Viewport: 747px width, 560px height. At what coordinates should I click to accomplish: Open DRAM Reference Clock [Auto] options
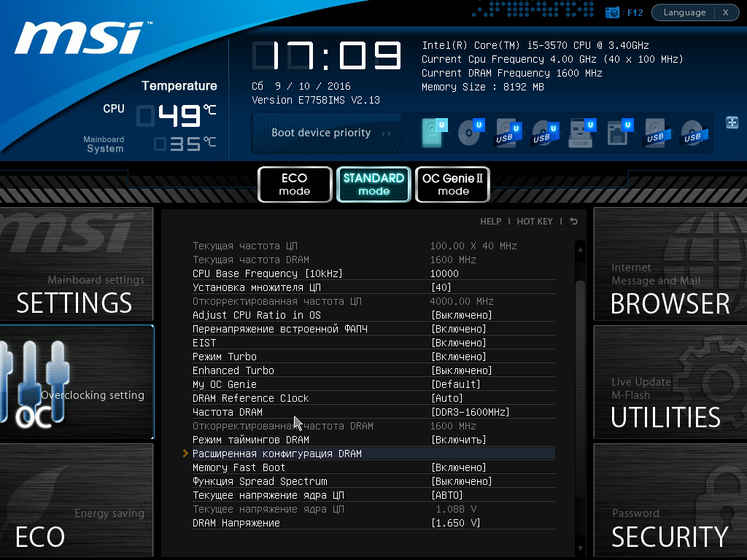373,398
